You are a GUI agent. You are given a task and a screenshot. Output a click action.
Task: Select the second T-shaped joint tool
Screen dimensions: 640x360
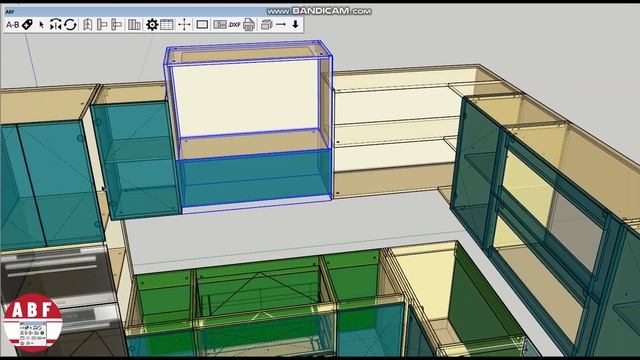117,25
